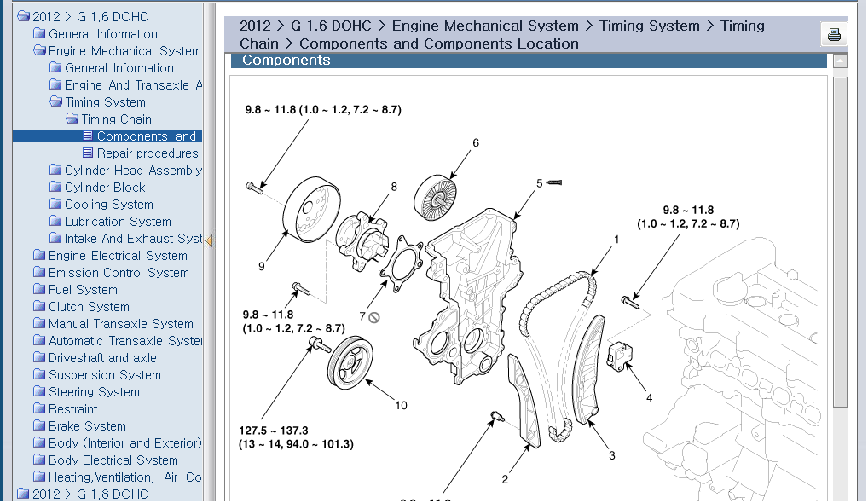Click the folder icon beside Restraint
The height and width of the screenshot is (503, 868).
click(x=39, y=408)
